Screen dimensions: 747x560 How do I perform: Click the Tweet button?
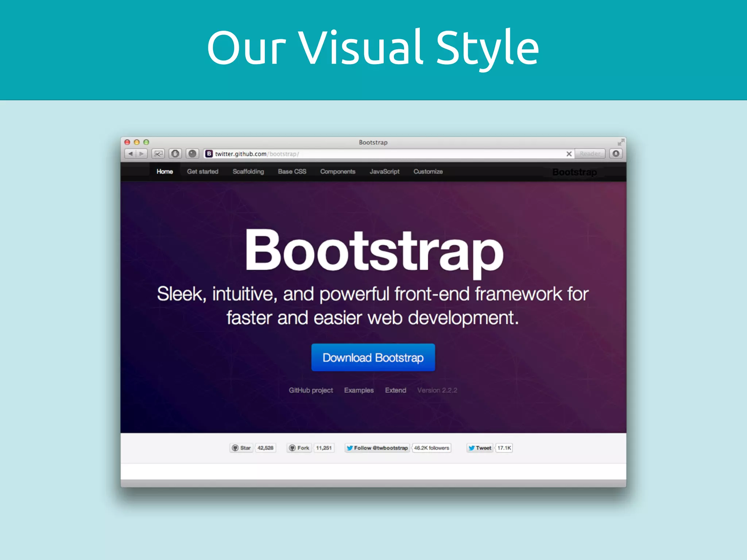pos(480,448)
